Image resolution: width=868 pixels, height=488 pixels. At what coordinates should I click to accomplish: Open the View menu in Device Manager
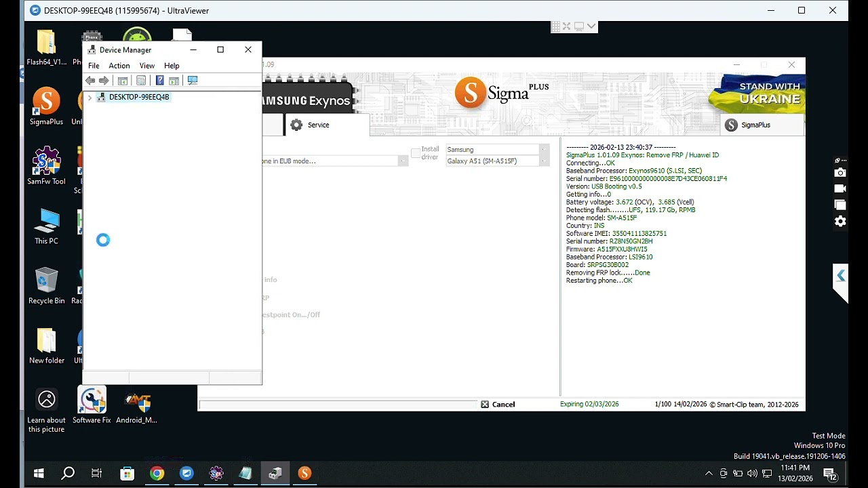(147, 66)
